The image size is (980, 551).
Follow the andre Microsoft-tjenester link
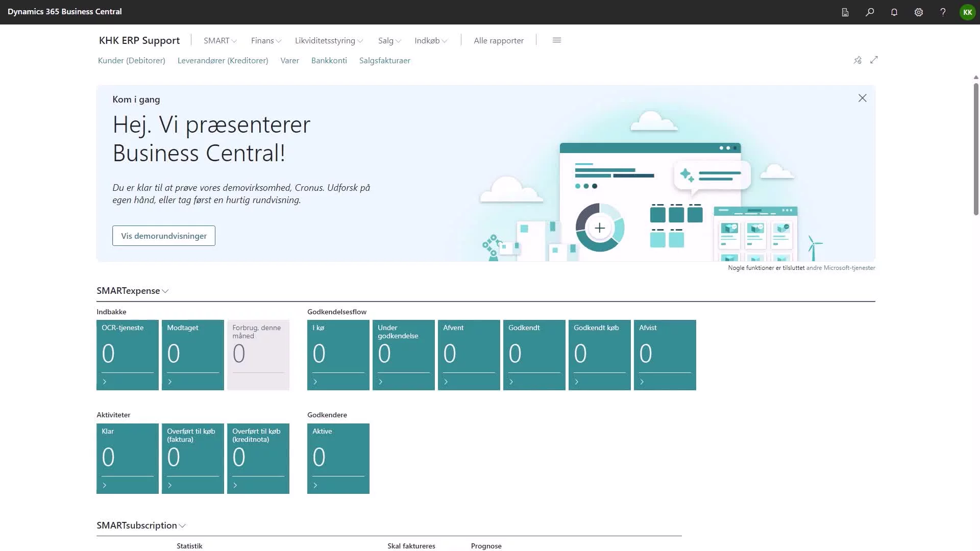pos(841,268)
